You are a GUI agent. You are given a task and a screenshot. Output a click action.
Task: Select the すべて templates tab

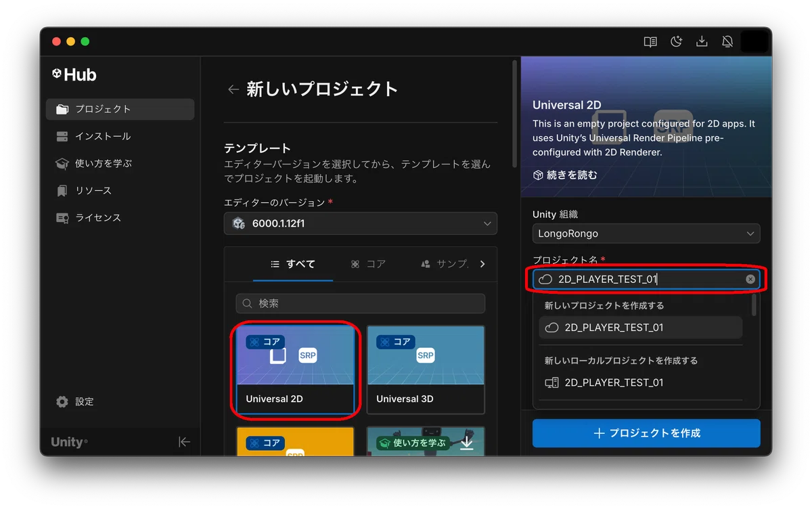point(293,264)
